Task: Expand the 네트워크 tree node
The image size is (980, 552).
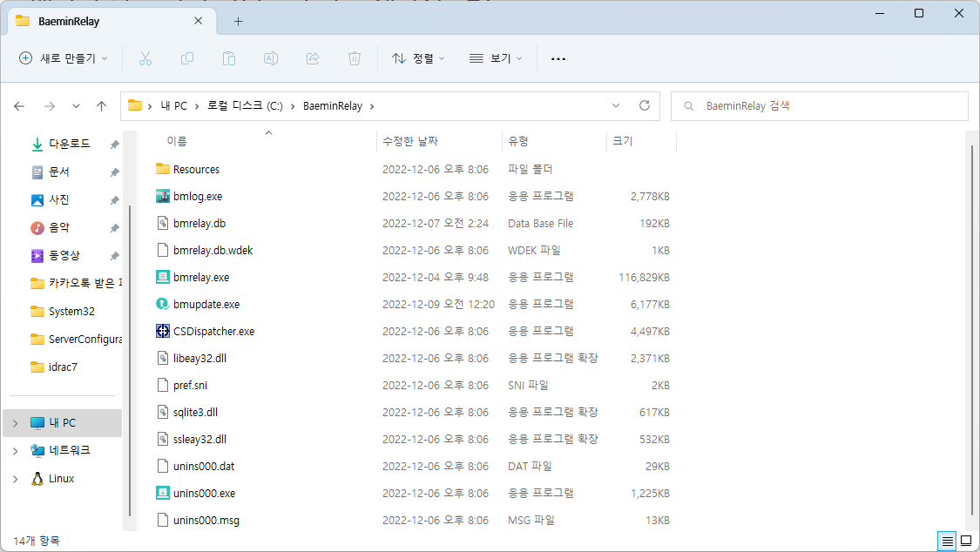Action: click(15, 451)
